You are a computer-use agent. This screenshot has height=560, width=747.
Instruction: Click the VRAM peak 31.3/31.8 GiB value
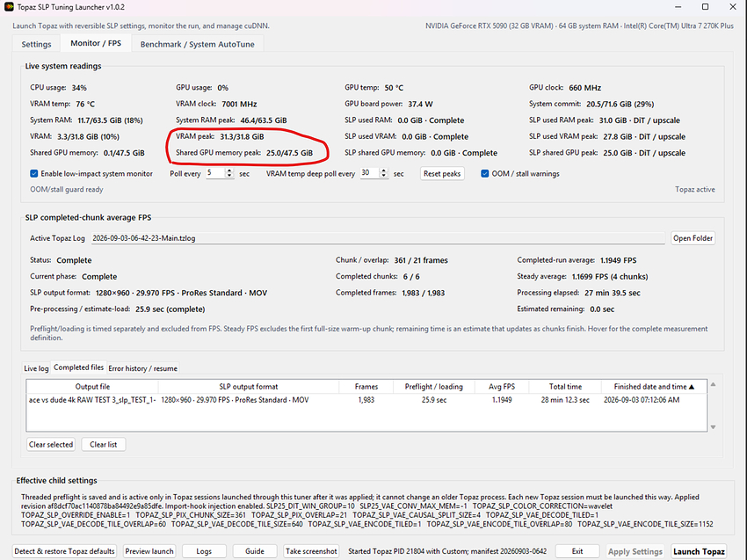242,137
